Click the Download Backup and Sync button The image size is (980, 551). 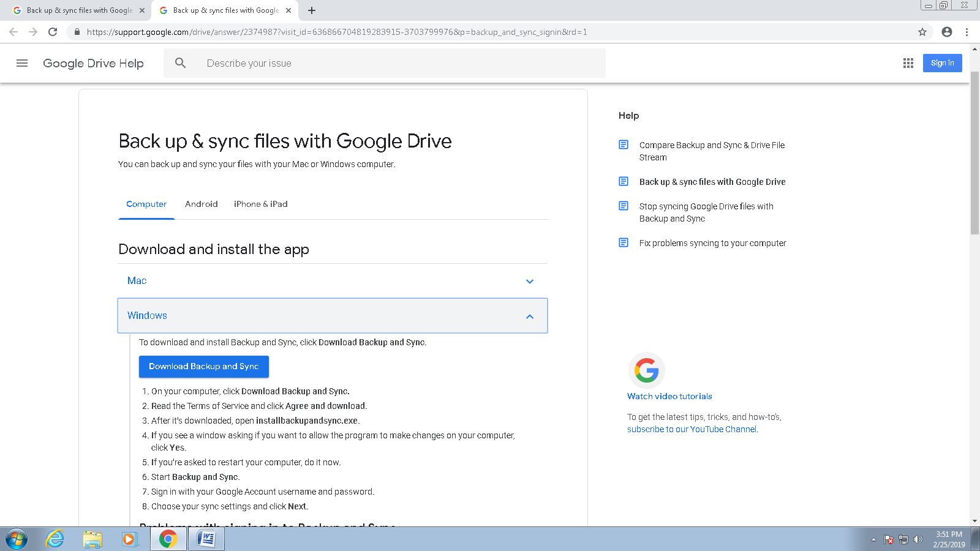(203, 366)
